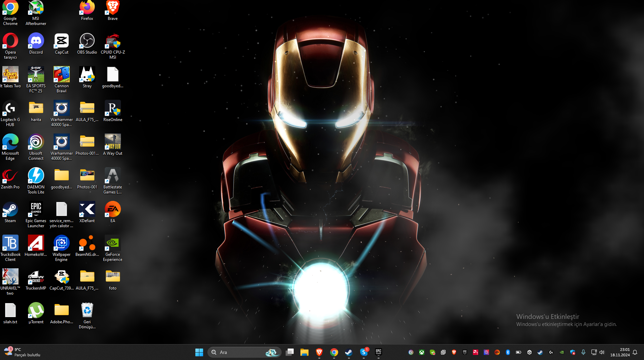
Task: Select the Zenith Pro shortcut
Action: [x=10, y=179]
